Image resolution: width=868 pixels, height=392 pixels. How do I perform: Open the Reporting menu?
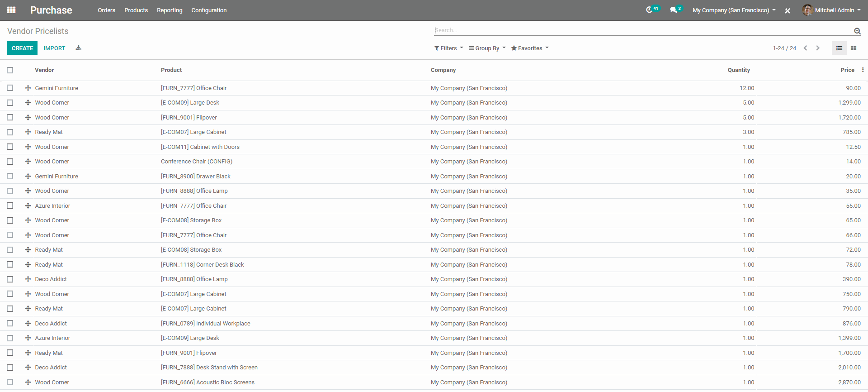click(170, 10)
